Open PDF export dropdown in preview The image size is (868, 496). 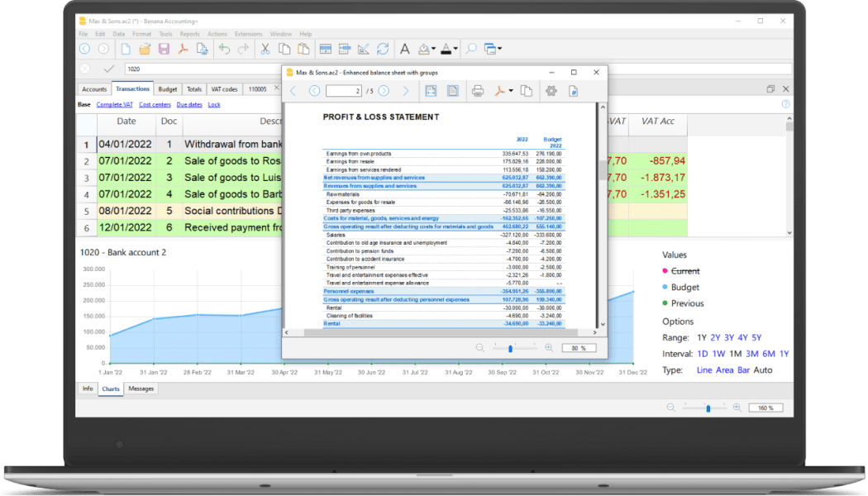[x=511, y=91]
